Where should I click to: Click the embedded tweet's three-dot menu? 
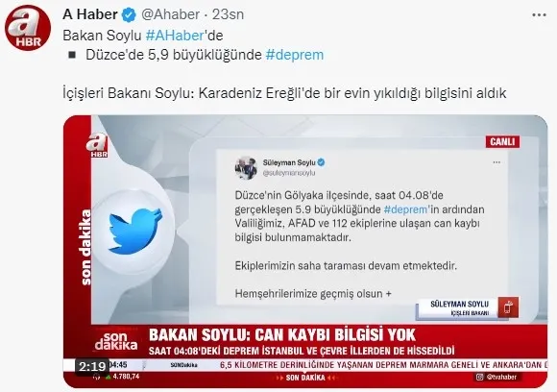click(x=496, y=162)
